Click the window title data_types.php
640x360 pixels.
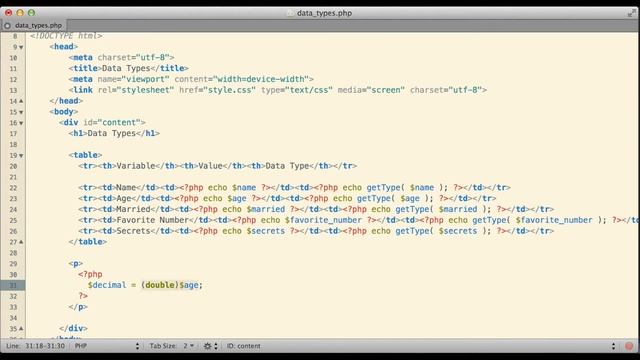click(324, 13)
